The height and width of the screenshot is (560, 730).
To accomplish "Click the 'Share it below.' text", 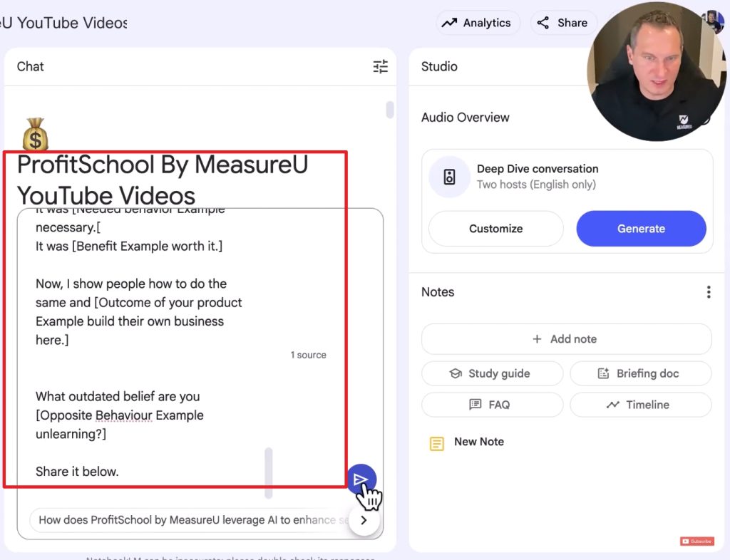I will tap(77, 472).
